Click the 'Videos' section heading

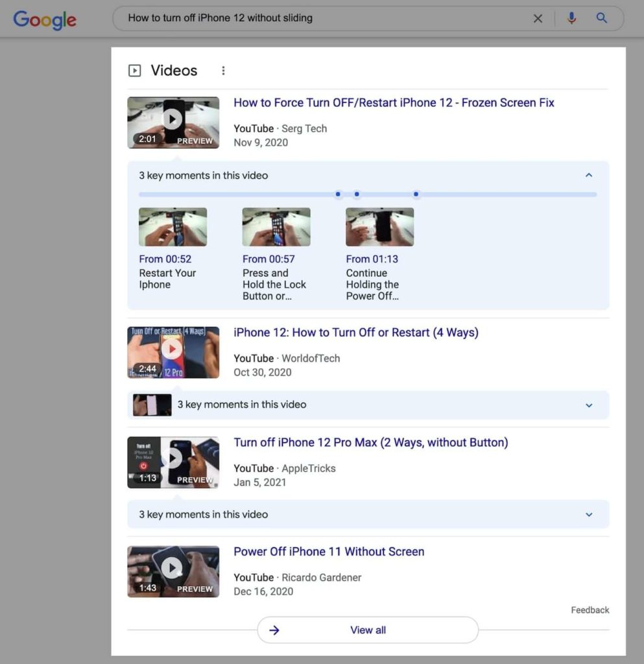(174, 70)
